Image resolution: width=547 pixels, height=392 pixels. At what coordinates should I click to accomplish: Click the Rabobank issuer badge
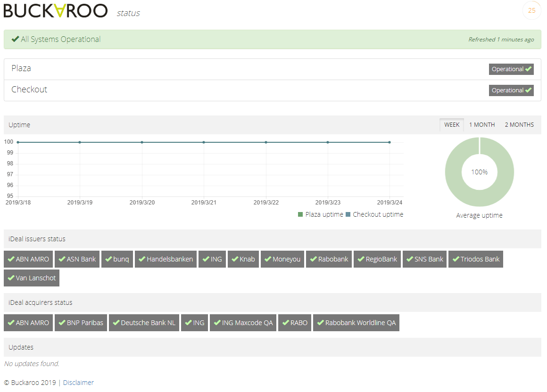(329, 259)
